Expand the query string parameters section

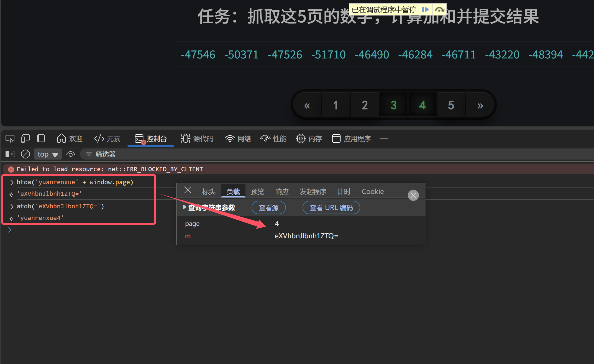coord(185,207)
